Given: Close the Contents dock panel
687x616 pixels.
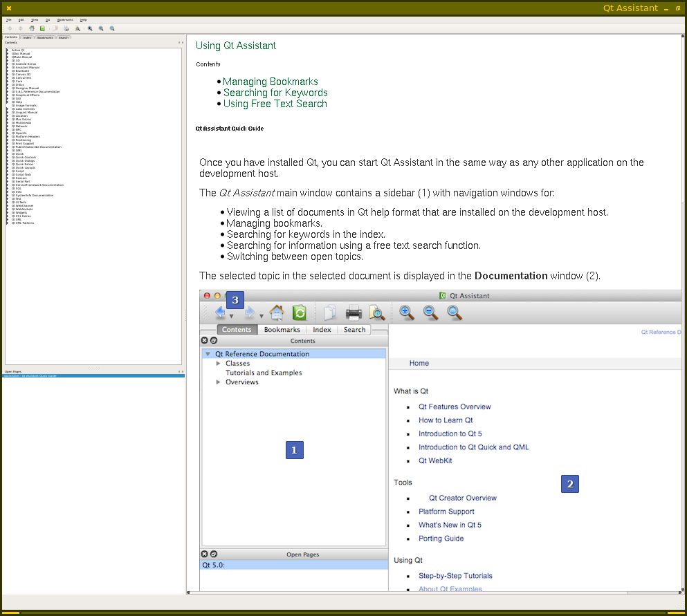Looking at the screenshot, I should 182,42.
